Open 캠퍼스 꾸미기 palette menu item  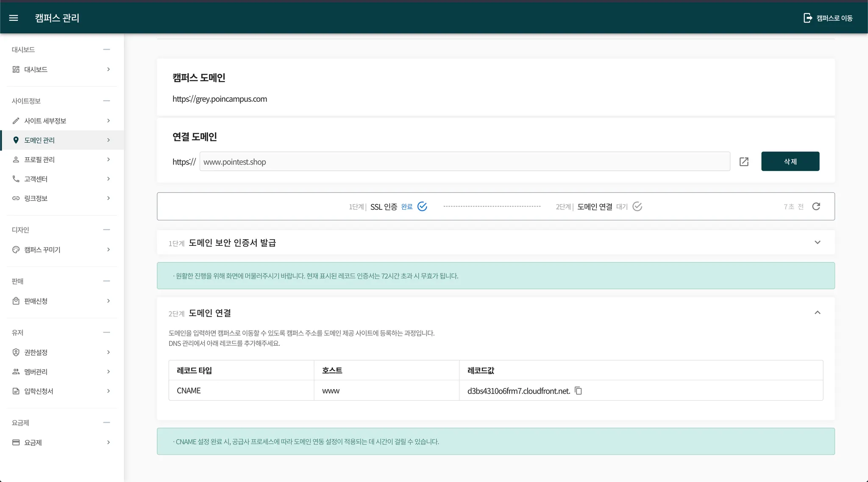(x=42, y=250)
